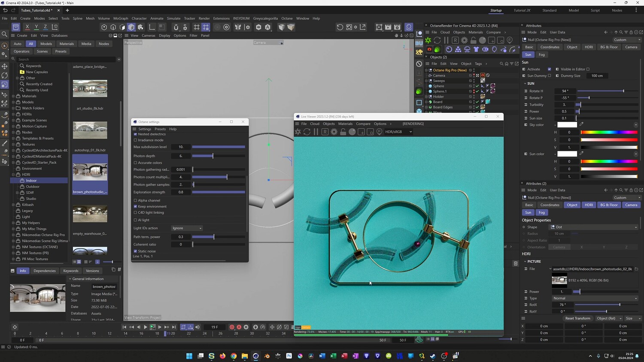Go to start of timeline

pyautogui.click(x=125, y=327)
